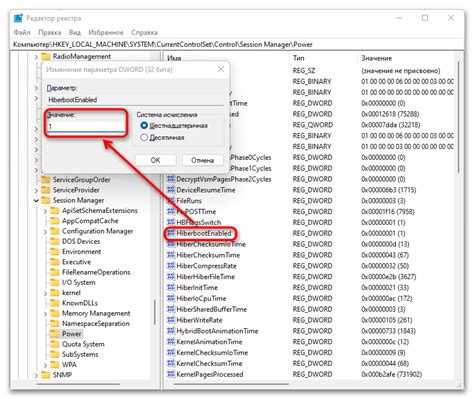Click the icon beside KernelPagesProcessed
Viewport: 474px width, 399px height.
(x=171, y=374)
